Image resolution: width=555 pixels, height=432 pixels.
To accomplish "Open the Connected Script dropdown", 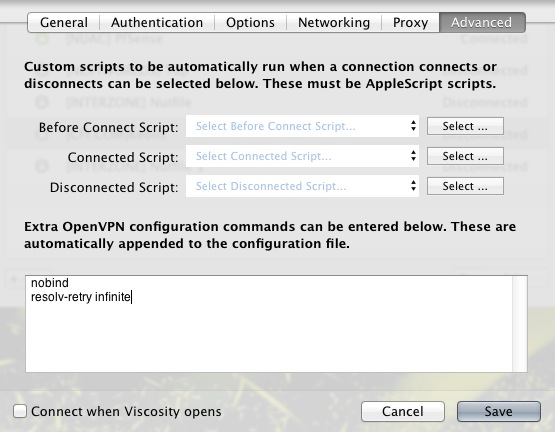I will click(x=302, y=156).
